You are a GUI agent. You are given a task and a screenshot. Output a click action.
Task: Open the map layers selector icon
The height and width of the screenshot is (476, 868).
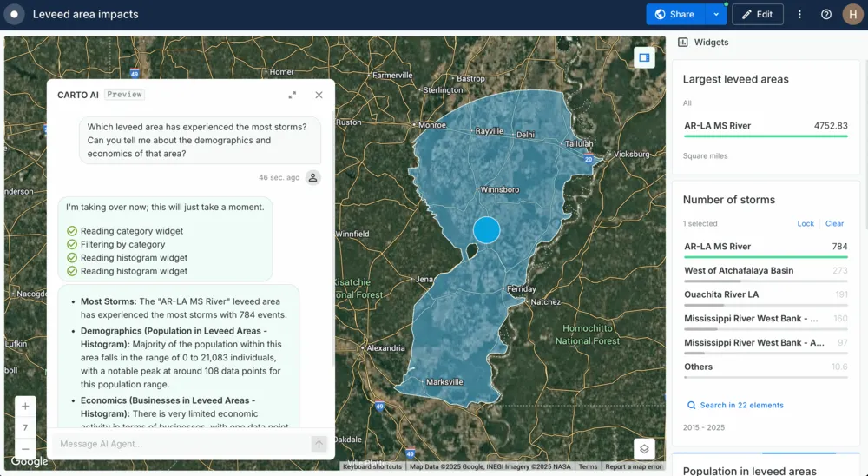644,449
